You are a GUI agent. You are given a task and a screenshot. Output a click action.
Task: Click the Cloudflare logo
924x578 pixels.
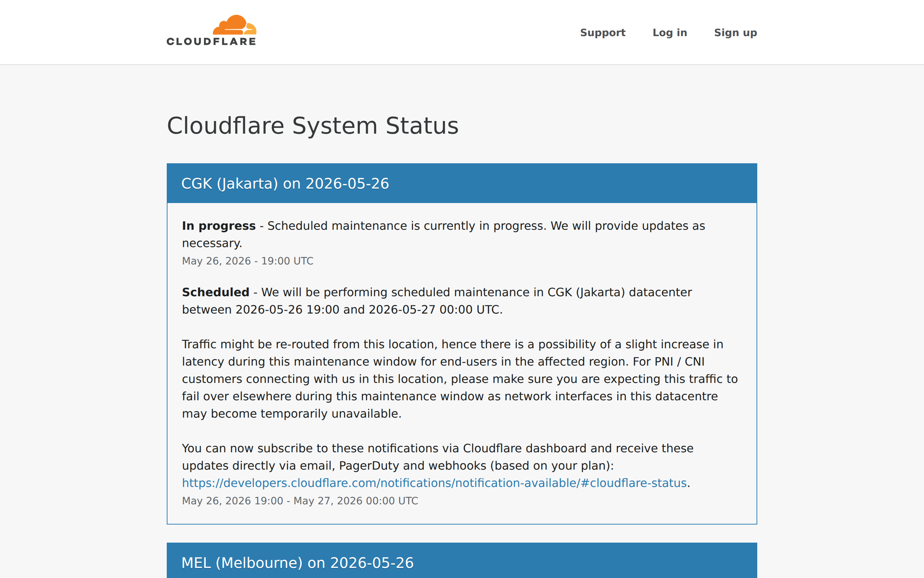tap(212, 30)
